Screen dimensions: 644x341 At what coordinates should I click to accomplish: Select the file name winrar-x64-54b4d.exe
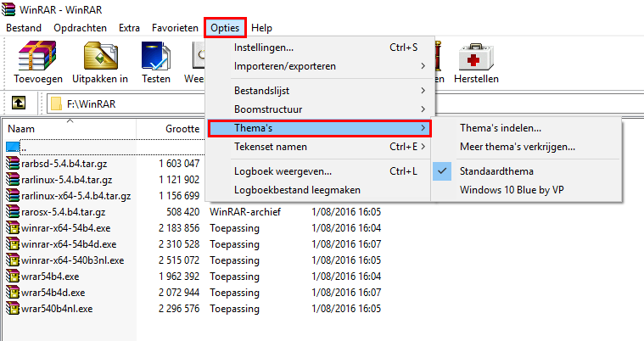pyautogui.click(x=69, y=244)
